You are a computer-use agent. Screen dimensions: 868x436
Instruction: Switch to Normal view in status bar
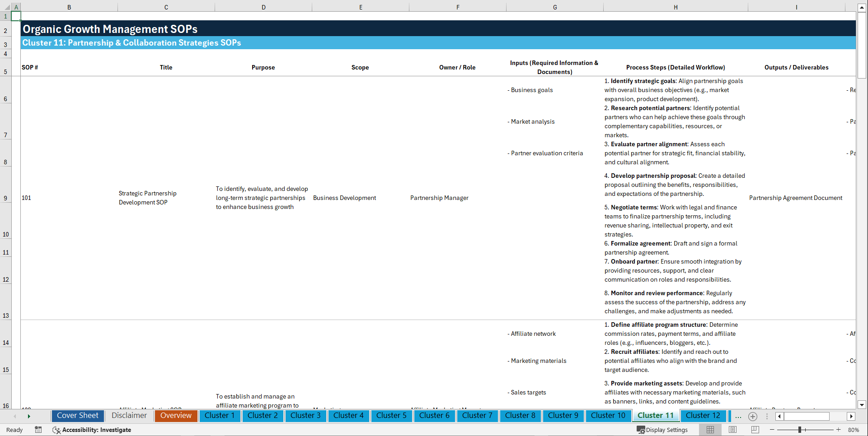pyautogui.click(x=710, y=430)
